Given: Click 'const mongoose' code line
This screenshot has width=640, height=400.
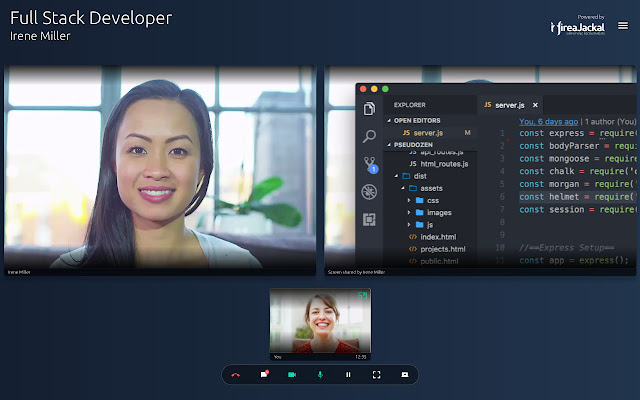Looking at the screenshot, I should coord(577,158).
